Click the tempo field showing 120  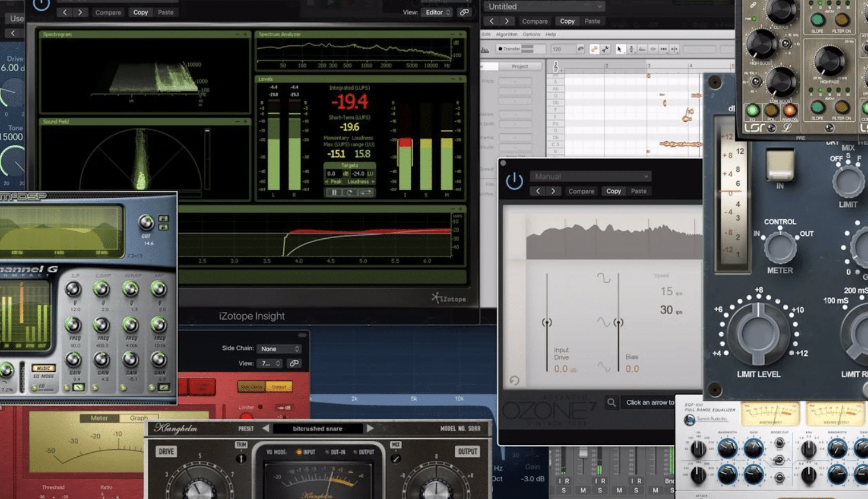[x=564, y=49]
